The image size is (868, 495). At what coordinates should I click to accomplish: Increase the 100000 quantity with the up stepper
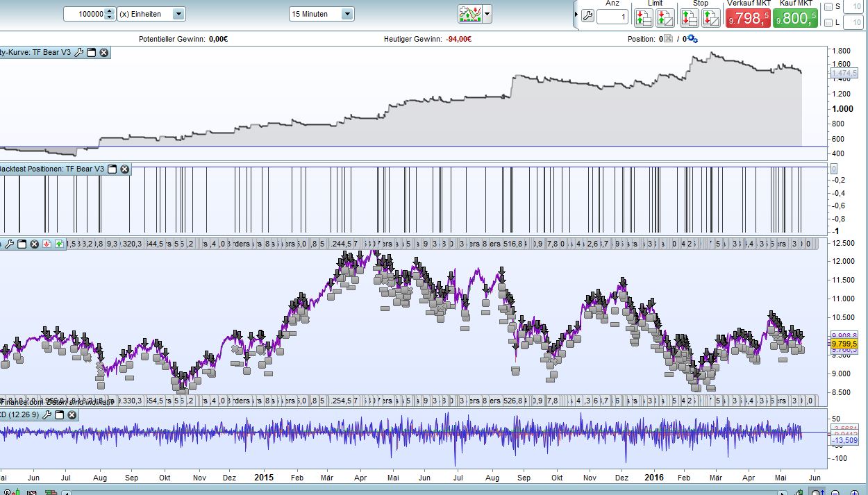point(110,10)
